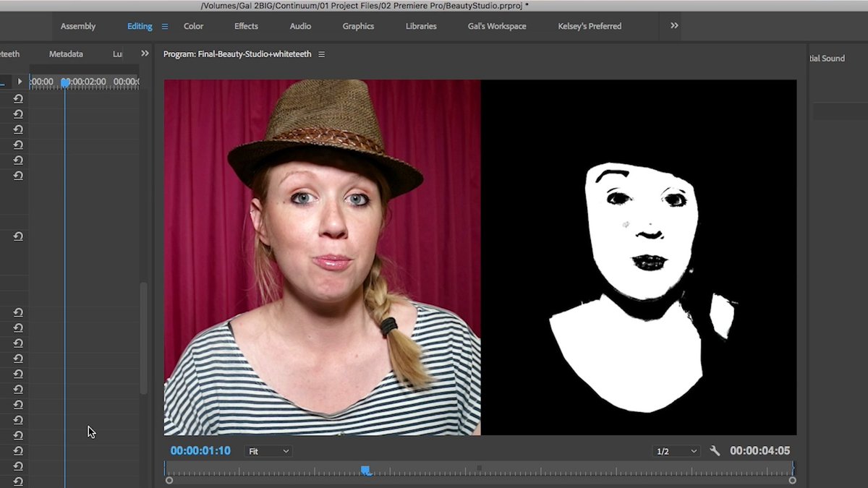Click the Effect Controls blue playhead

pos(65,83)
